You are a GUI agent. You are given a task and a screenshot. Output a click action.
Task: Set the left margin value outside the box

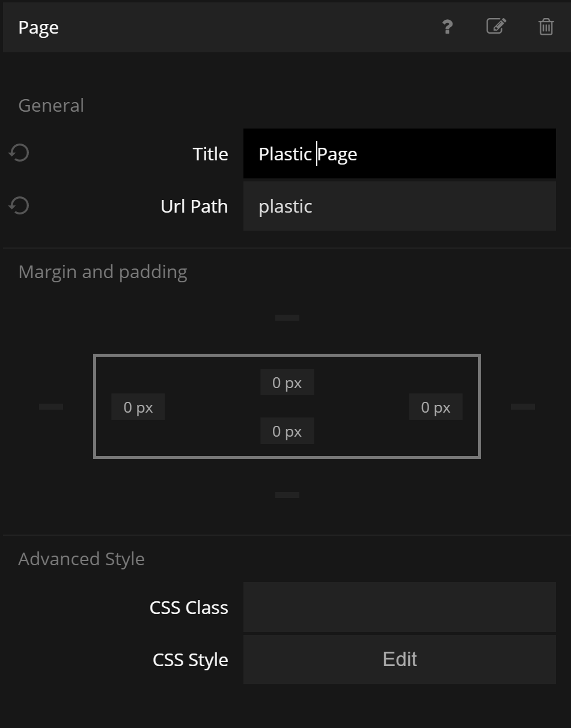[51, 407]
